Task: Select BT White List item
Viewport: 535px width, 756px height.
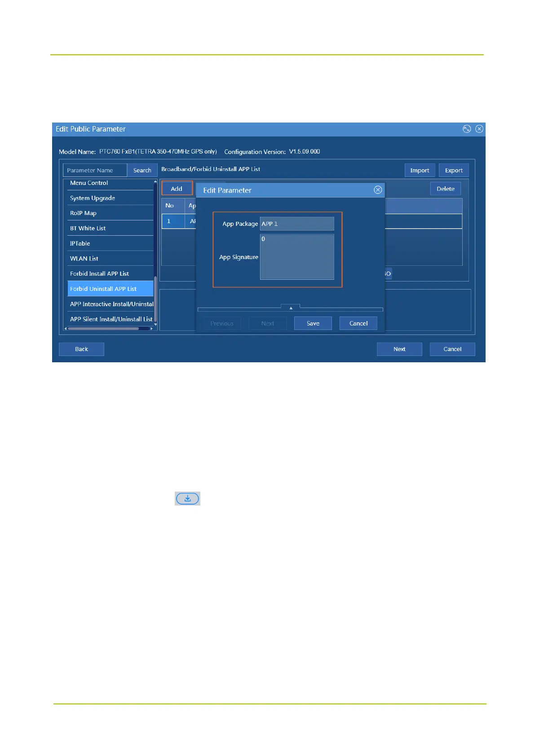Action: [x=110, y=228]
